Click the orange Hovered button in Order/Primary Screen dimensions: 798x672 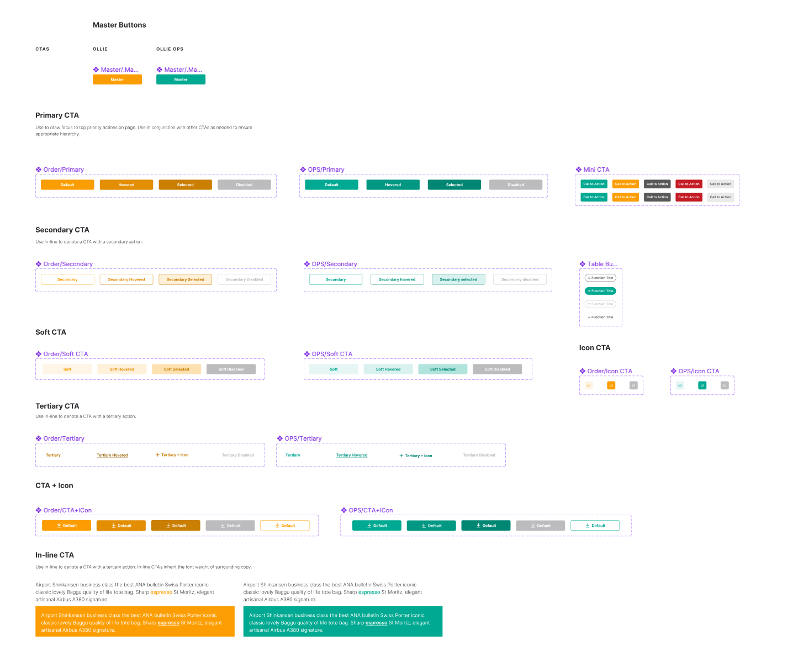click(126, 185)
